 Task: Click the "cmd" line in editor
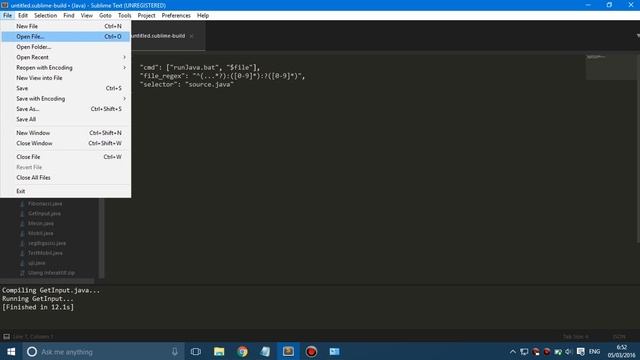point(200,67)
